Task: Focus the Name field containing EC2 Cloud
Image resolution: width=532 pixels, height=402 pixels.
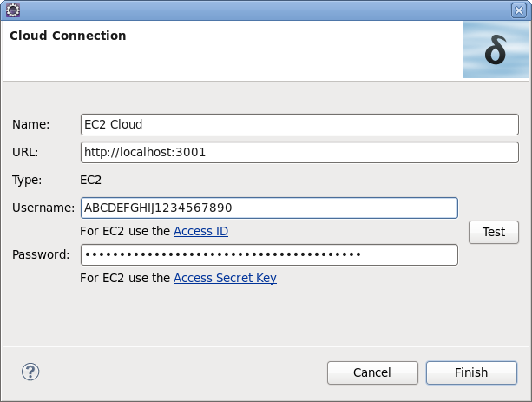Action: point(299,124)
